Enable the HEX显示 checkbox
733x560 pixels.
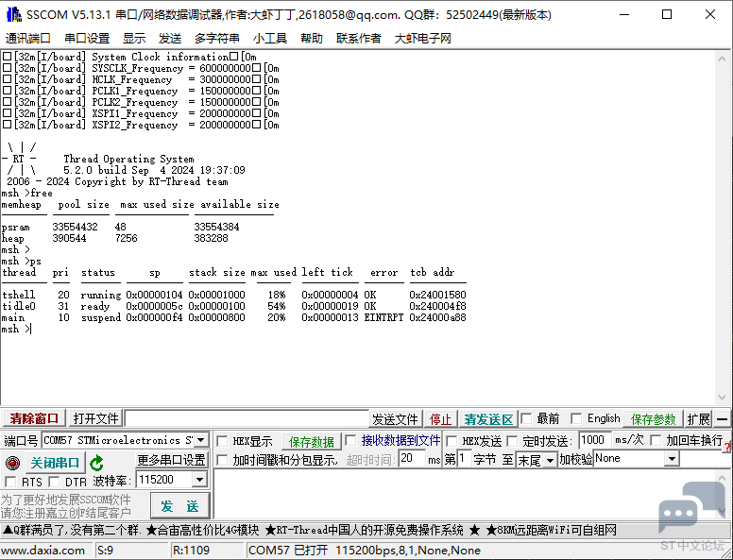pos(223,441)
